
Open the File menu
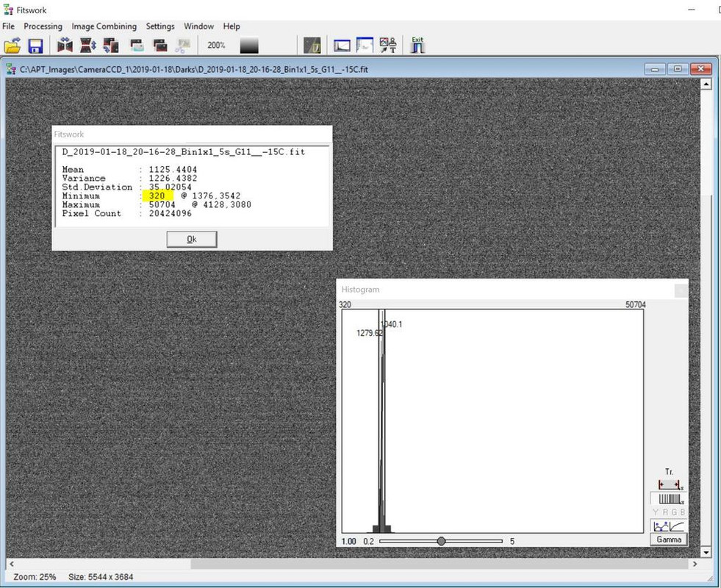click(x=8, y=26)
